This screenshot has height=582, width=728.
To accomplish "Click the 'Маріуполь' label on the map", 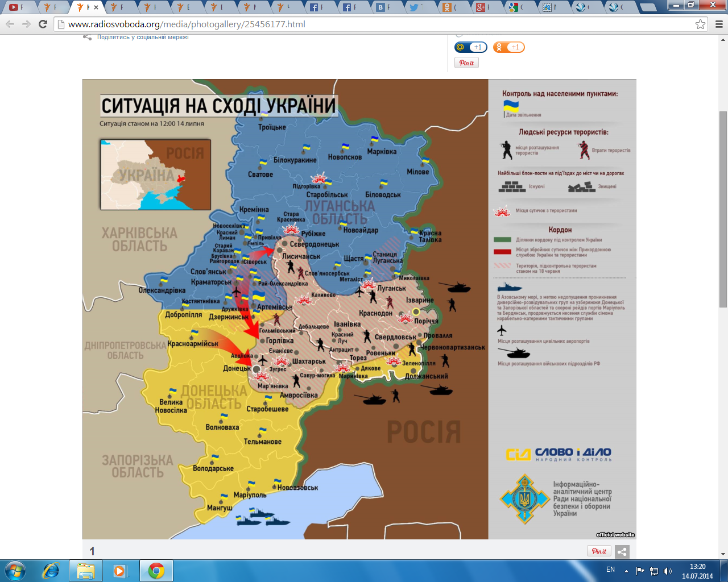I will coord(250,495).
